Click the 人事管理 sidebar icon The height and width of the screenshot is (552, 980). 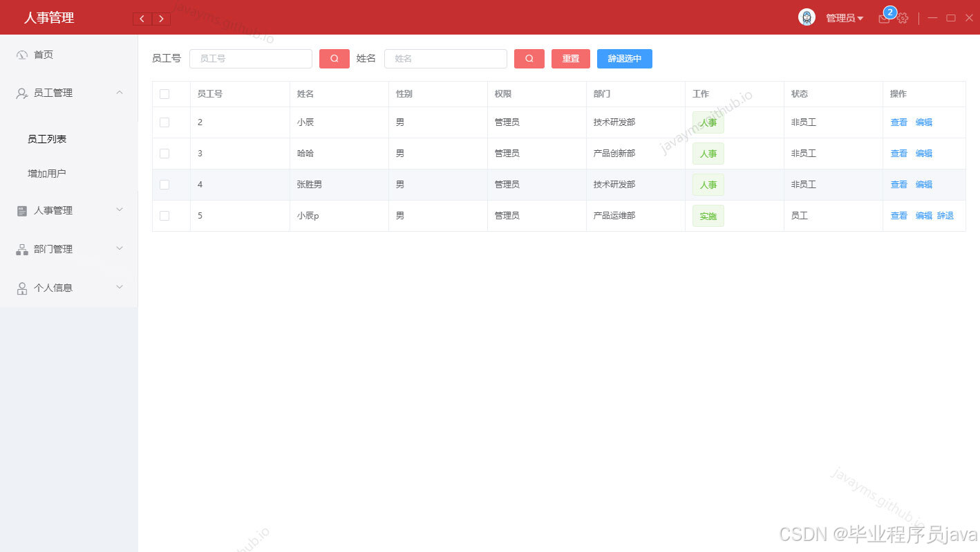click(x=22, y=211)
